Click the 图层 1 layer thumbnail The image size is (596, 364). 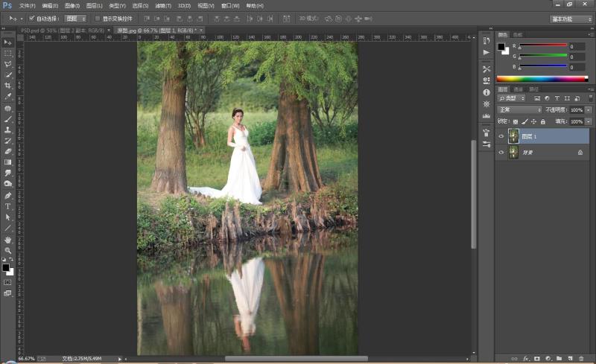(513, 136)
